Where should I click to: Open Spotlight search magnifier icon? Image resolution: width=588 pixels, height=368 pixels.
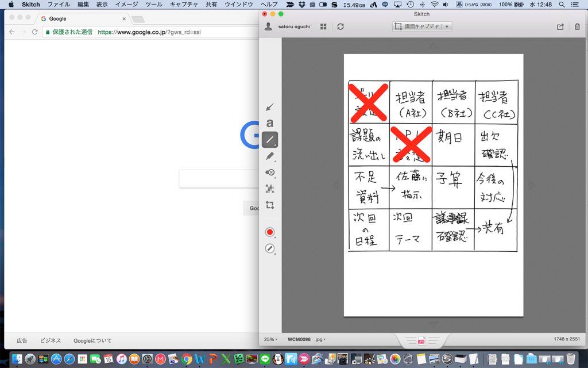562,5
